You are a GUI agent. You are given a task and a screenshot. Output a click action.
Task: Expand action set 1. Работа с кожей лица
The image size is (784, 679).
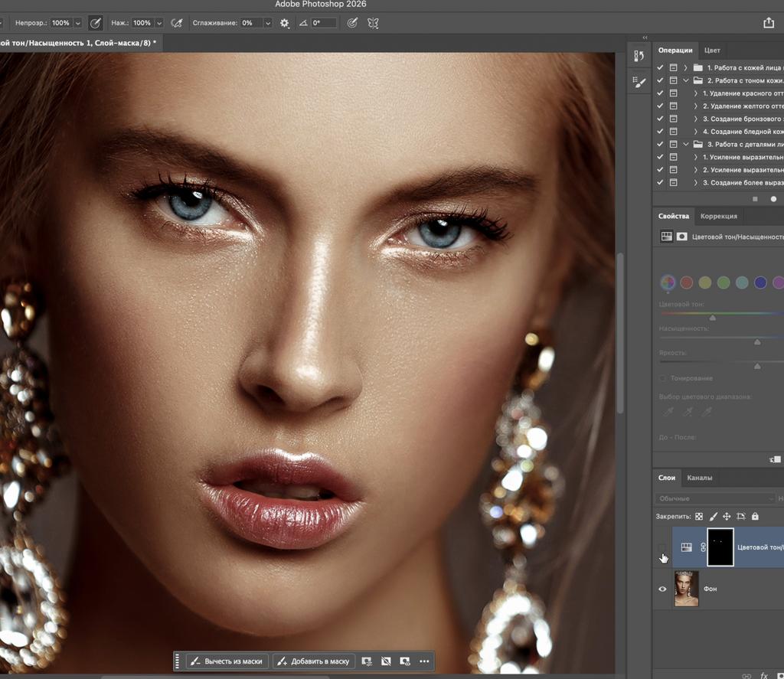[x=685, y=67]
